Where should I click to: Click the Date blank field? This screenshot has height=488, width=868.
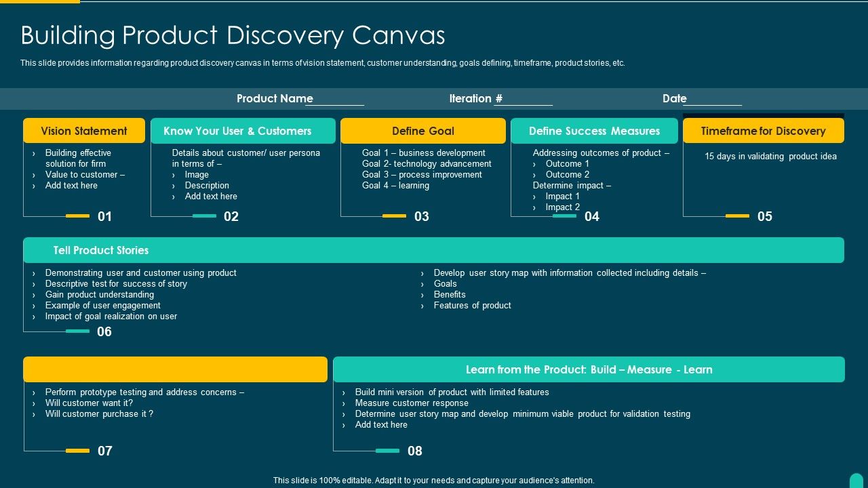tap(712, 100)
